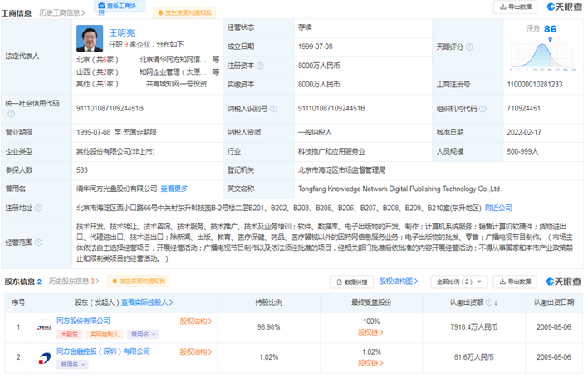Click help icon next to 注册地址
This screenshot has width=588, height=378.
coord(38,208)
